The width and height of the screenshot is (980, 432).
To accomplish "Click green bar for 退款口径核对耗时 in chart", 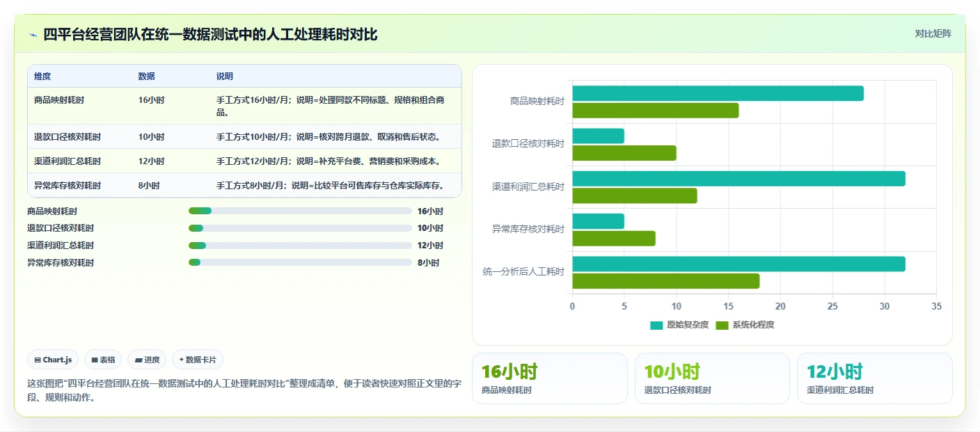I will pyautogui.click(x=624, y=153).
